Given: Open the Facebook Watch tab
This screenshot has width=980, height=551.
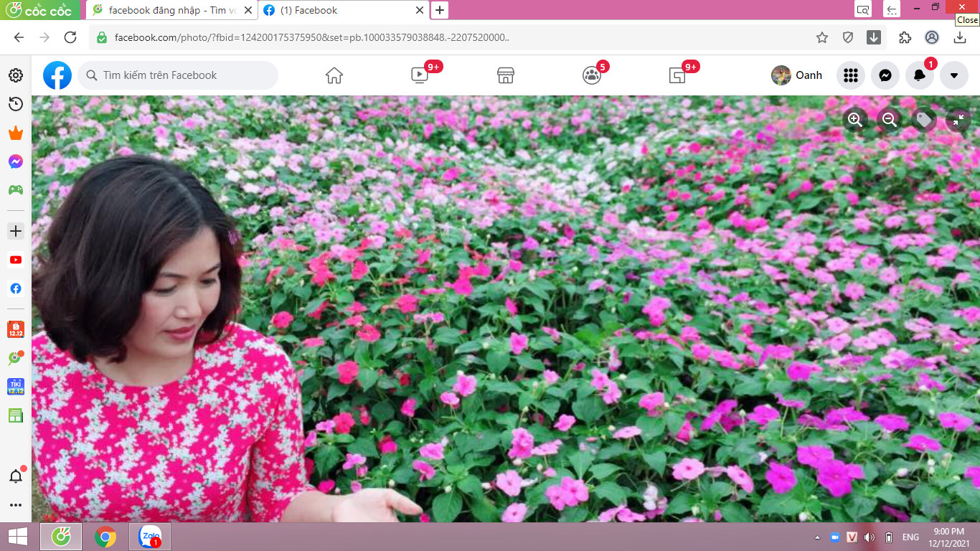Looking at the screenshot, I should 420,75.
